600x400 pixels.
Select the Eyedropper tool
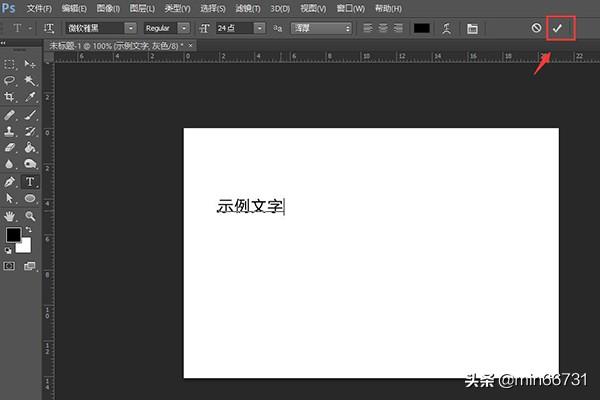click(x=30, y=97)
